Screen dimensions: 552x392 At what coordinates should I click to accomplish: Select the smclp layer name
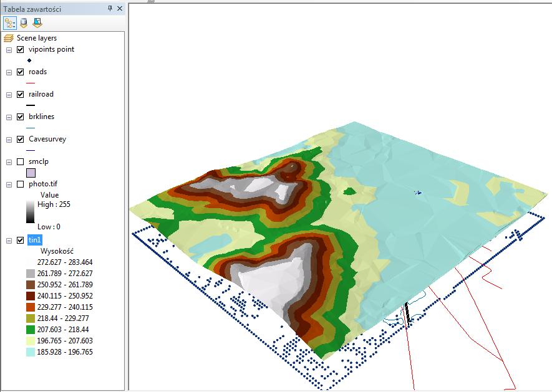point(39,161)
